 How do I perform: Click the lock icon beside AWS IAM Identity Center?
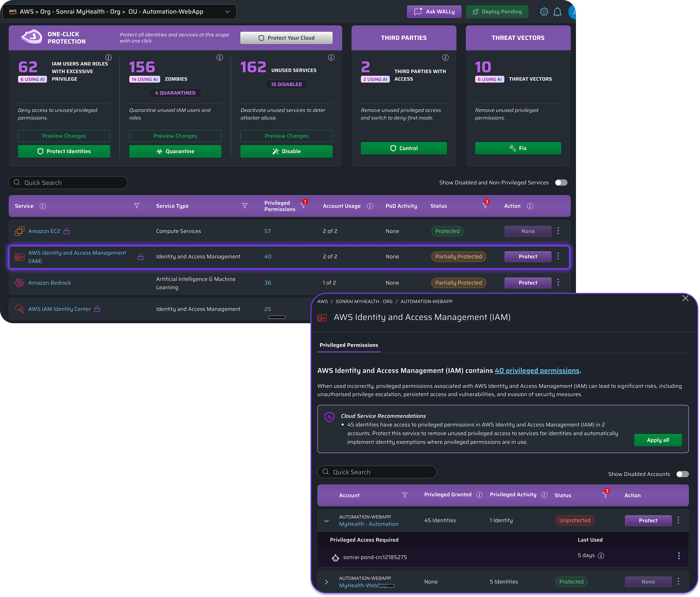tap(97, 309)
